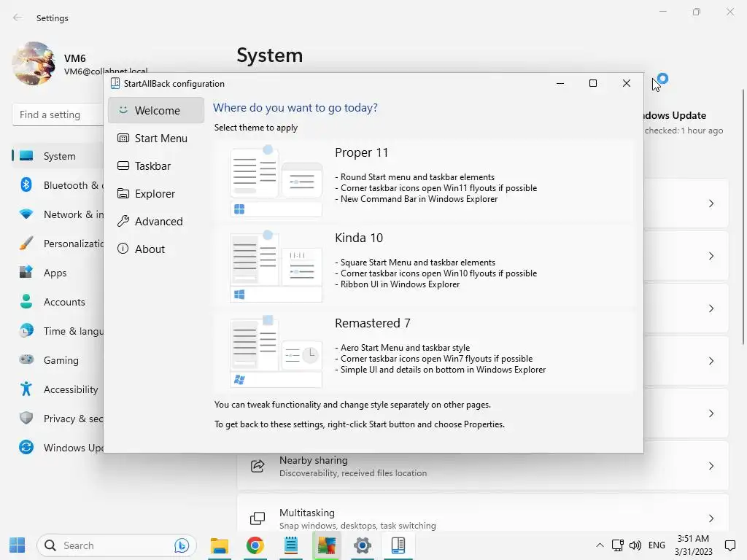Open the colorful four-pane taskbar app

click(x=327, y=545)
